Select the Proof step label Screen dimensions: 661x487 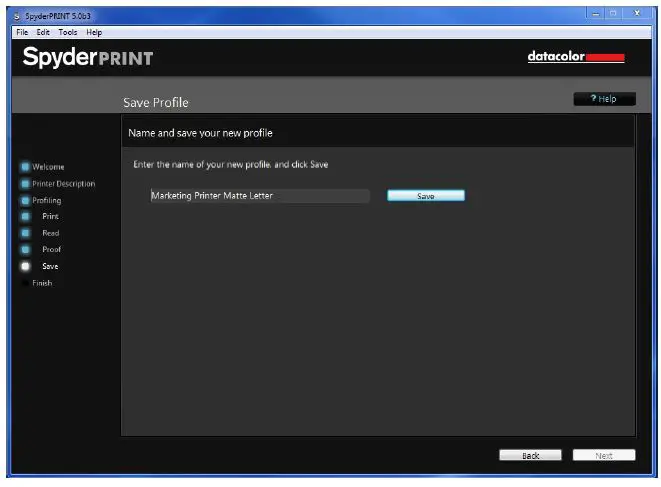coord(51,249)
